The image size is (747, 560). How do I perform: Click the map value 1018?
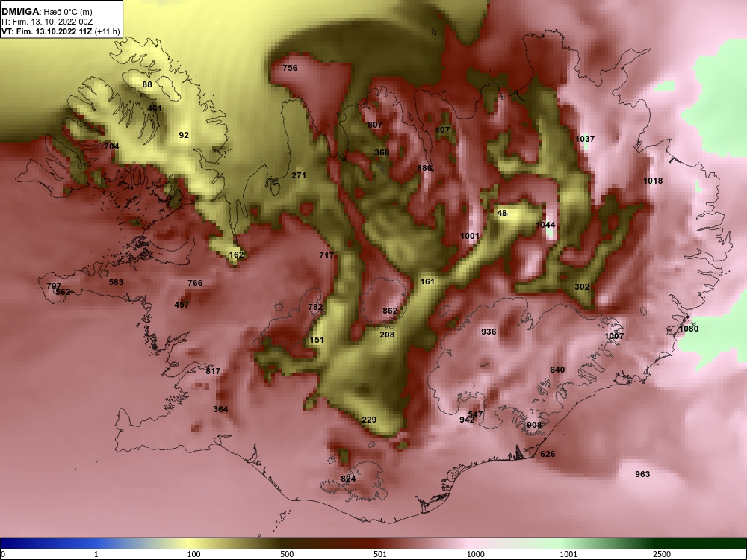pyautogui.click(x=653, y=181)
